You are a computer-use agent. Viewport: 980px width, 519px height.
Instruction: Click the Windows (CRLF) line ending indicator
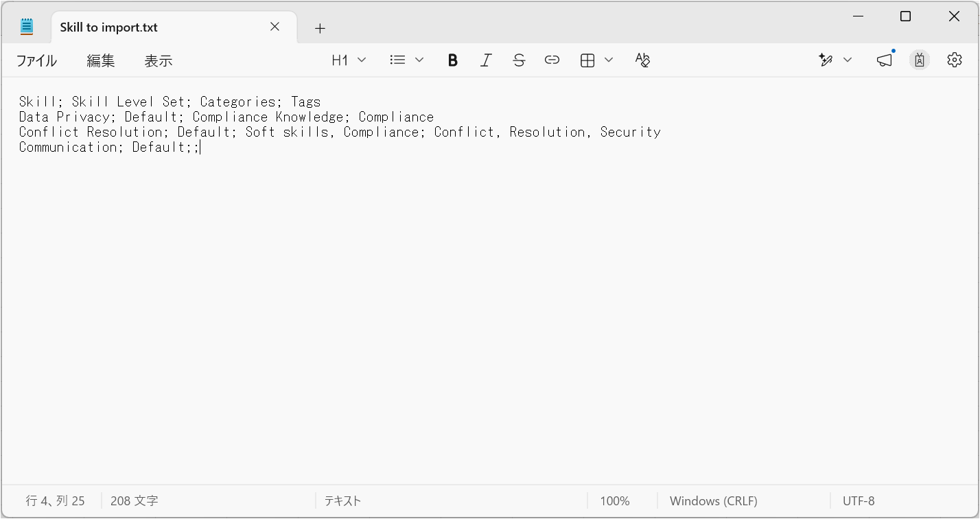point(714,501)
